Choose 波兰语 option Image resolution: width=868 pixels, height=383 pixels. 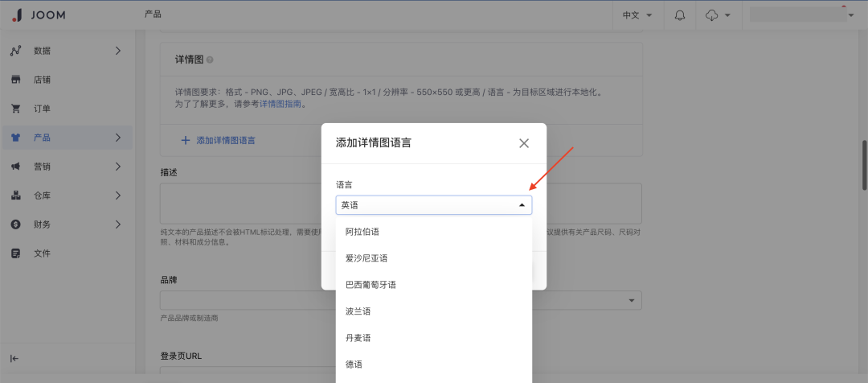coord(433,311)
